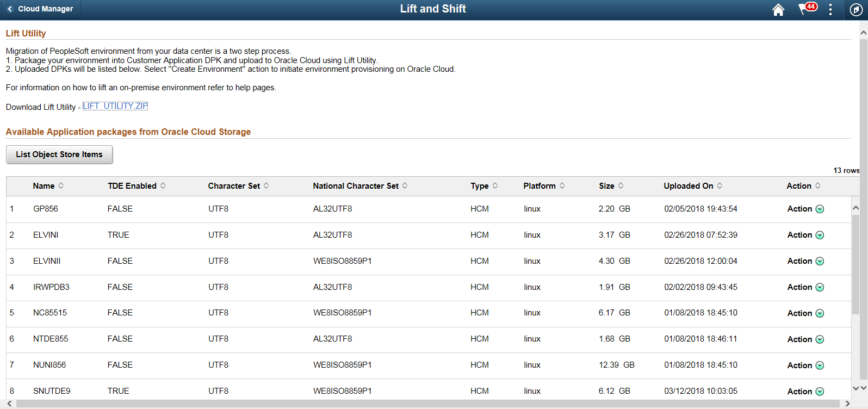Click the 01/08/2018 18:46:11 upload date
Screen dimensions: 868x409
tap(700, 339)
